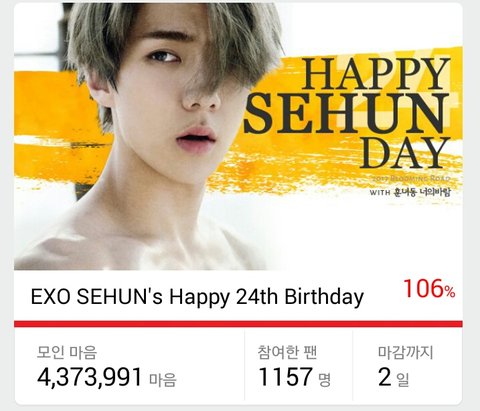Open EXO SEHUN's Happy 24th Birthday title
This screenshot has height=411, width=480.
pyautogui.click(x=197, y=296)
